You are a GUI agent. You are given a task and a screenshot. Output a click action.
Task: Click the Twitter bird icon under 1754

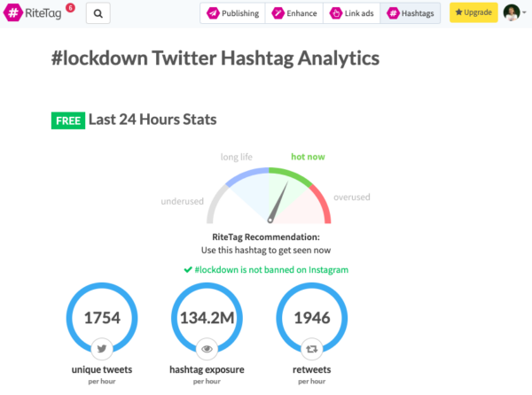(x=102, y=349)
